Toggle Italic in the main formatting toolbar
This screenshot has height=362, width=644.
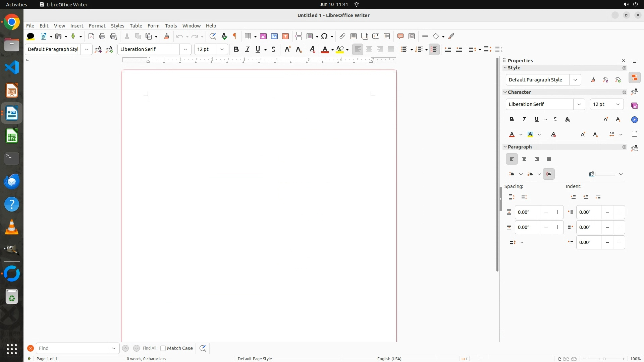(x=247, y=49)
